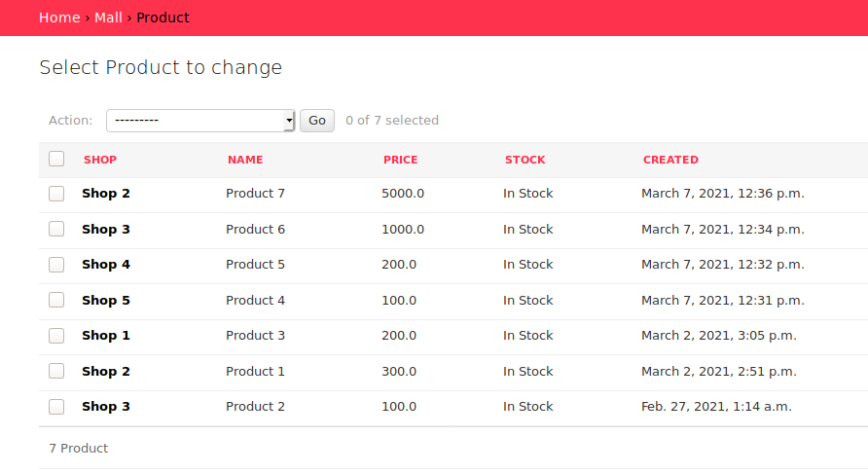Viewport: 868px width, 473px height.
Task: Sort the table by Name column
Action: [x=245, y=160]
